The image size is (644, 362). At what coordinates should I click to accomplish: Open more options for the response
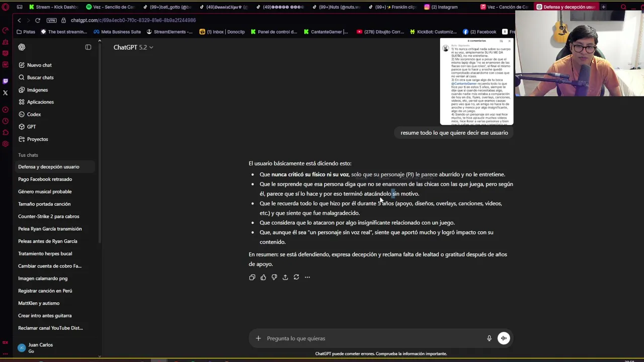307,277
